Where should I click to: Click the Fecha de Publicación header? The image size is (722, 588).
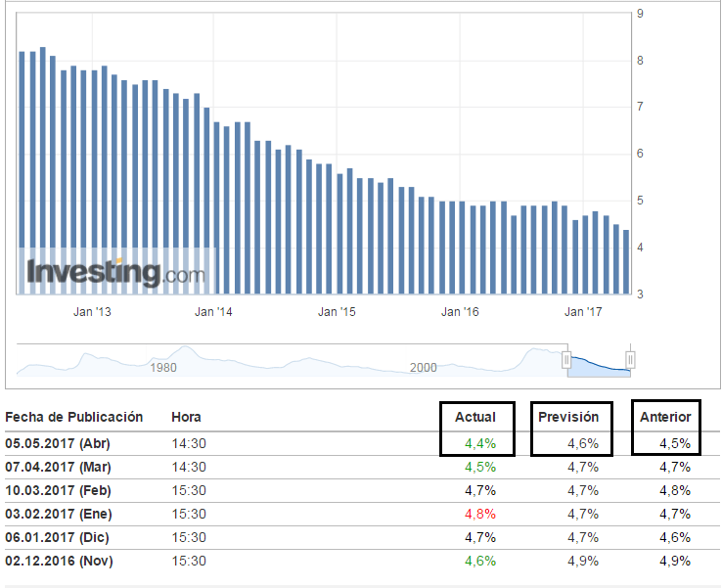(x=73, y=417)
